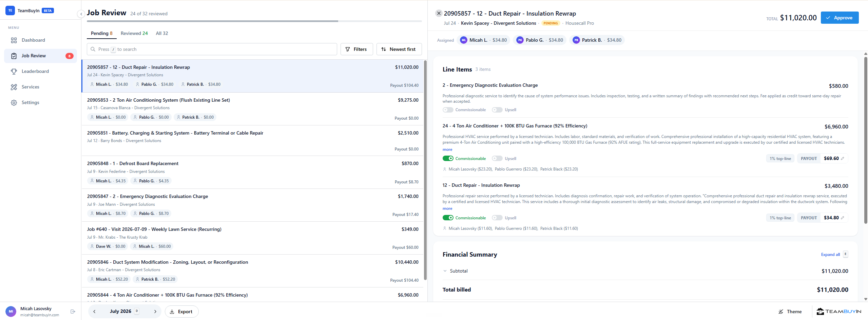Expand Duct Repair description with more
This screenshot has height=320, width=868.
[447, 208]
